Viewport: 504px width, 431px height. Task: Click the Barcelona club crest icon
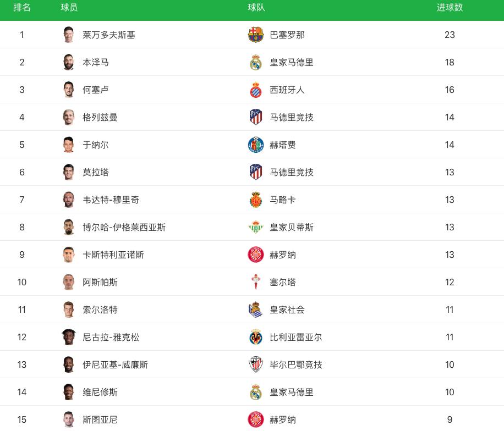256,35
